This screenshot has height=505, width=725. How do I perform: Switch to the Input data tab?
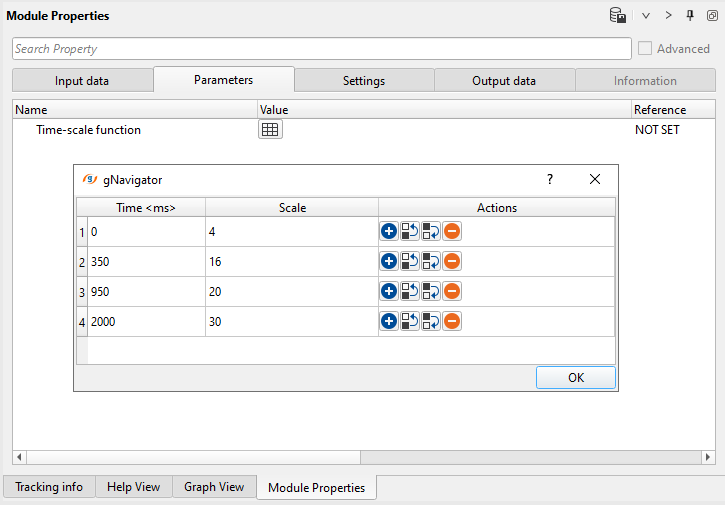[x=82, y=81]
